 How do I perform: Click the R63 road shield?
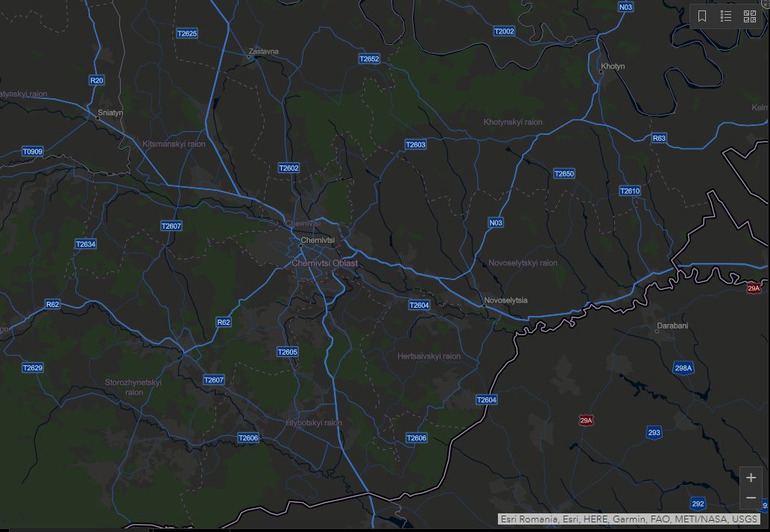point(659,139)
